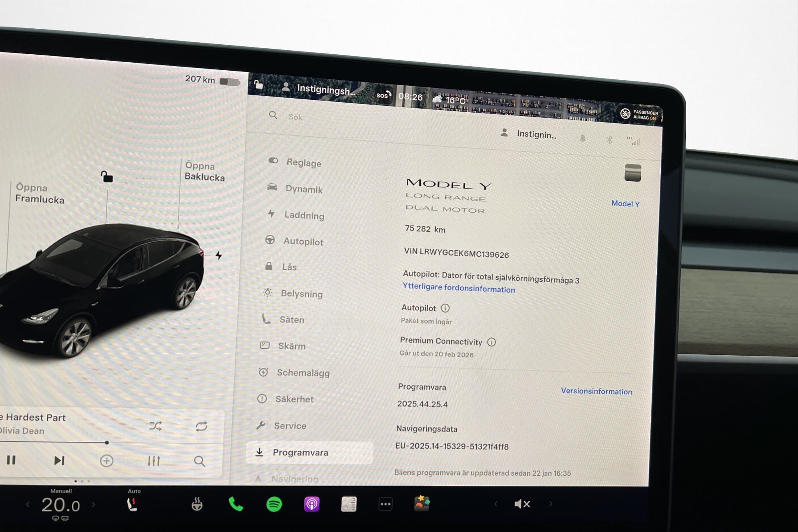798x532 pixels.
Task: Open the Versionsinformation link
Action: coord(597,391)
